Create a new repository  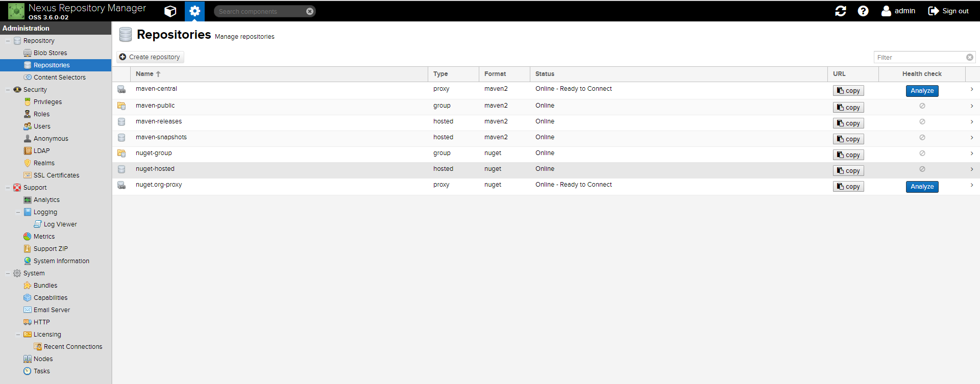point(150,57)
